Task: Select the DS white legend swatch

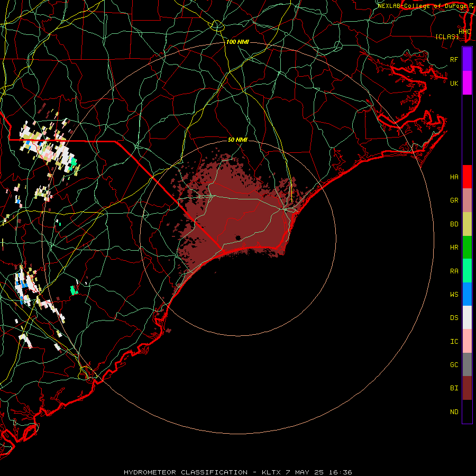Action: point(467,317)
